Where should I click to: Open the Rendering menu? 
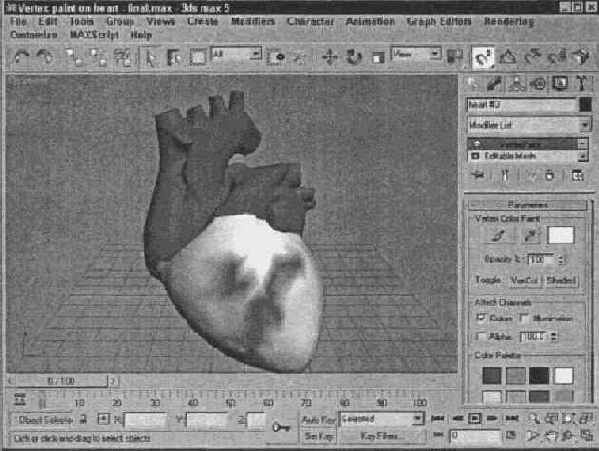pyautogui.click(x=509, y=21)
